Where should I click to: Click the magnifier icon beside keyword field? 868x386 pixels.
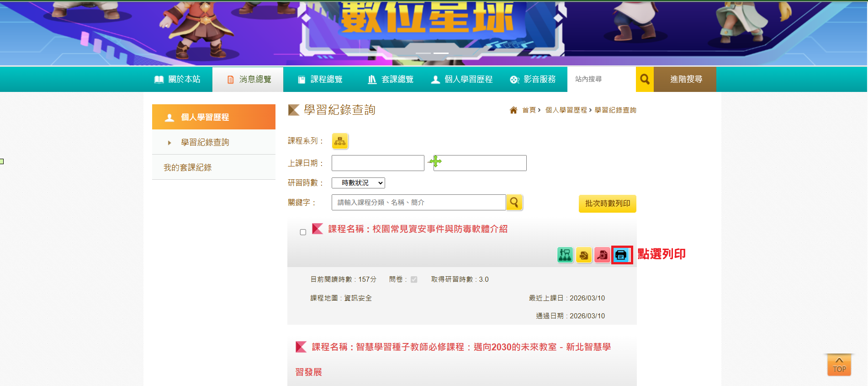pyautogui.click(x=514, y=202)
